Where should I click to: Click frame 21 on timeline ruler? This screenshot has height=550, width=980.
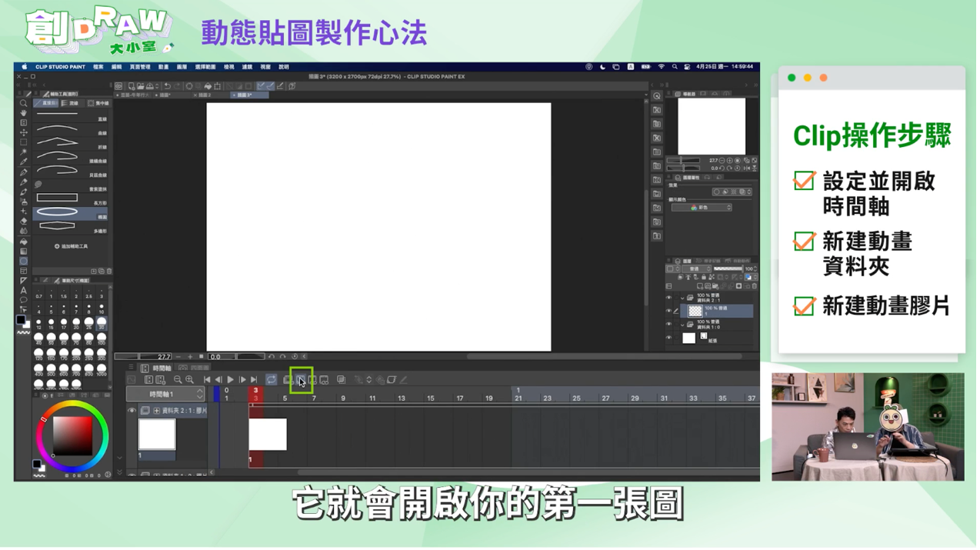(518, 398)
